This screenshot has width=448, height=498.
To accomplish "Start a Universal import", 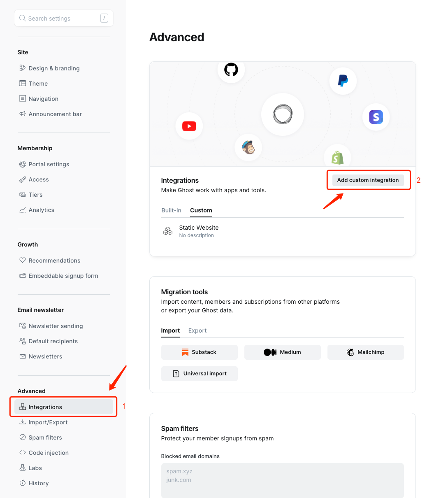I will pyautogui.click(x=199, y=373).
